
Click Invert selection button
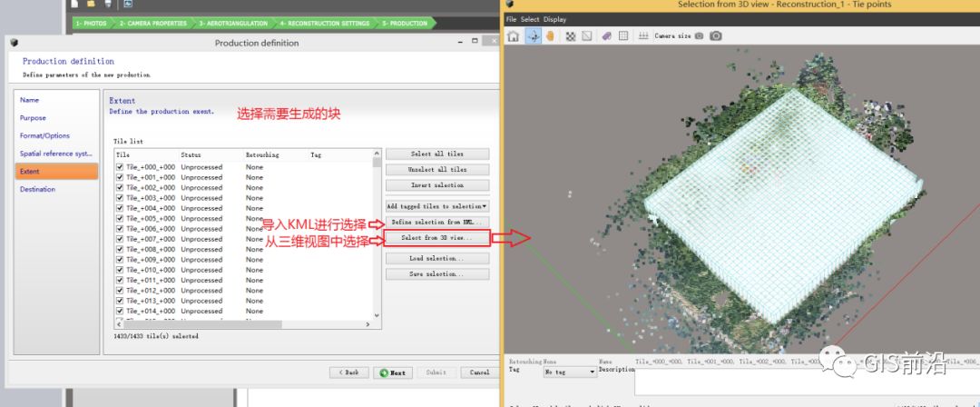point(437,185)
